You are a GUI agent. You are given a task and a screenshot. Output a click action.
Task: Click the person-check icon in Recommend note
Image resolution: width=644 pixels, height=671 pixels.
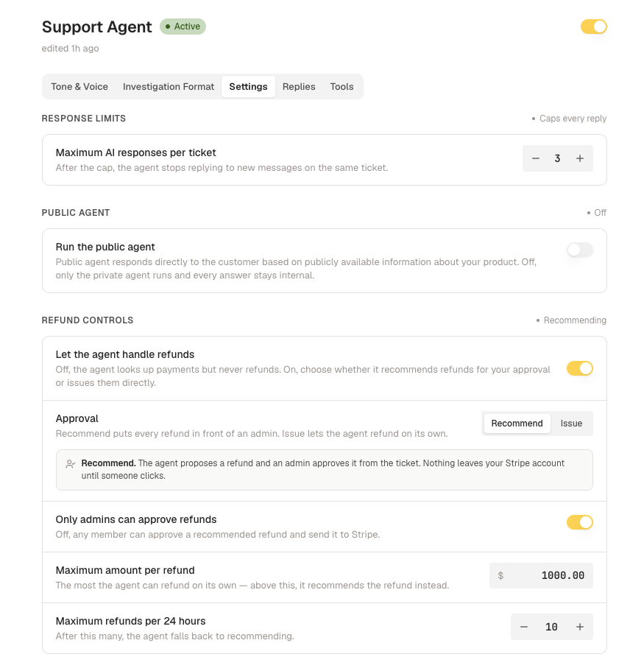pyautogui.click(x=71, y=464)
